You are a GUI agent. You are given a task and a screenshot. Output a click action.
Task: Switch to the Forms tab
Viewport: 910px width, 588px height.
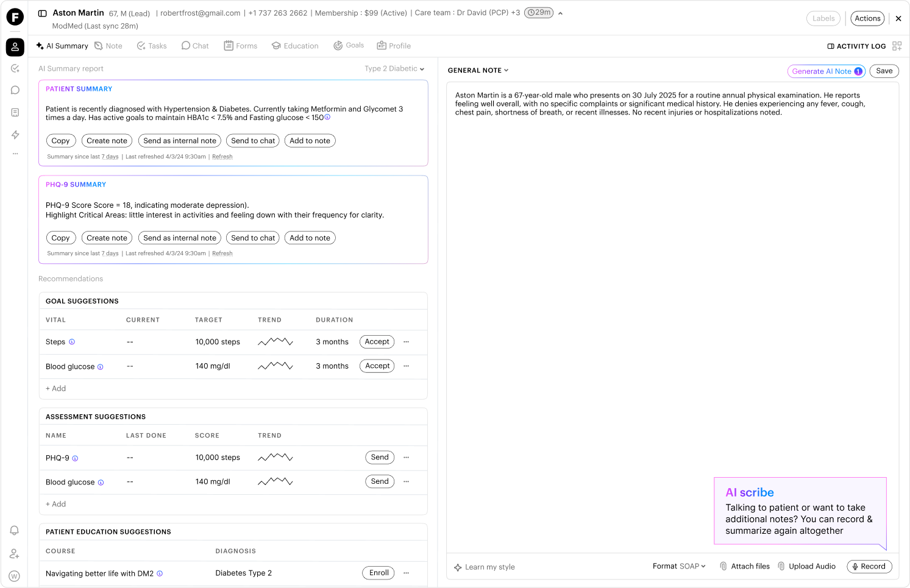241,46
